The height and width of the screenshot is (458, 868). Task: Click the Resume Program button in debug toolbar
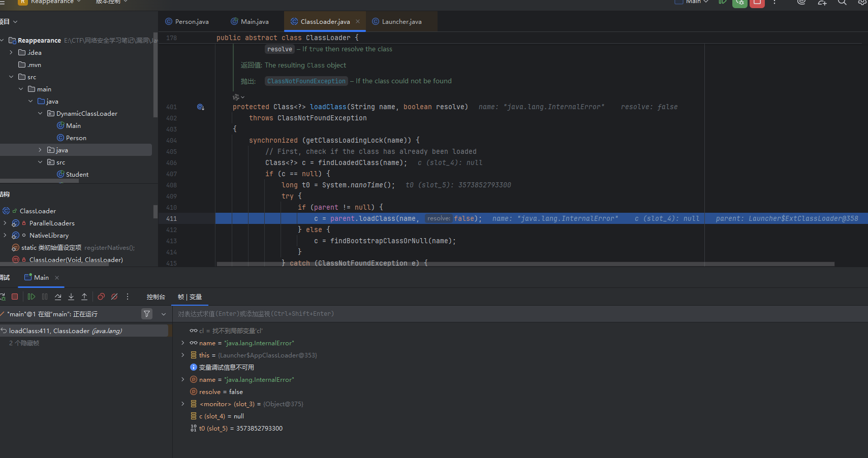[x=32, y=297]
